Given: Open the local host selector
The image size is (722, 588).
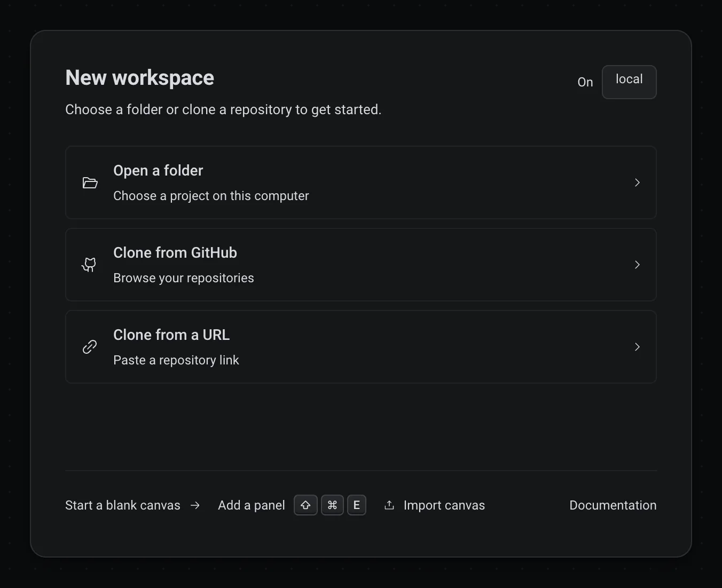Looking at the screenshot, I should (x=629, y=82).
